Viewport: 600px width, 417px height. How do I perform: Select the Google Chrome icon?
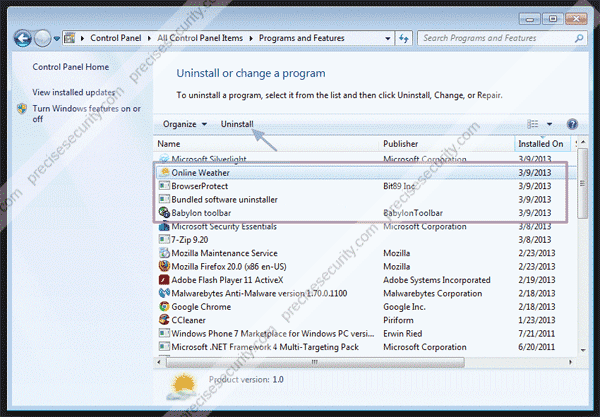(x=165, y=306)
